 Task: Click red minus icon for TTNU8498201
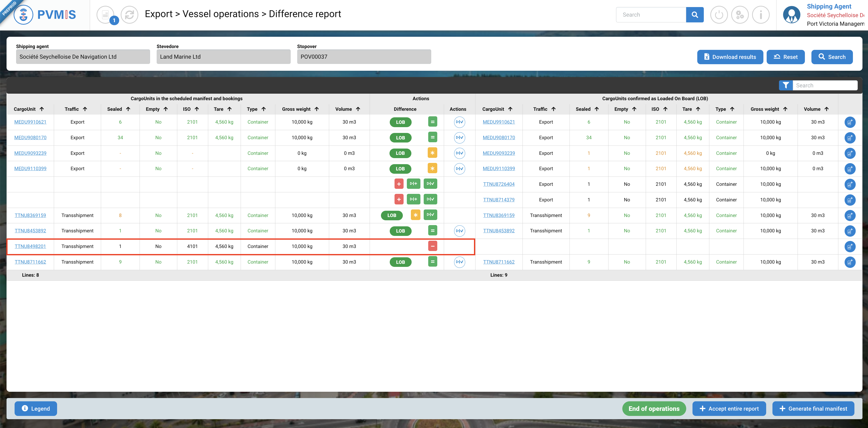click(x=432, y=246)
